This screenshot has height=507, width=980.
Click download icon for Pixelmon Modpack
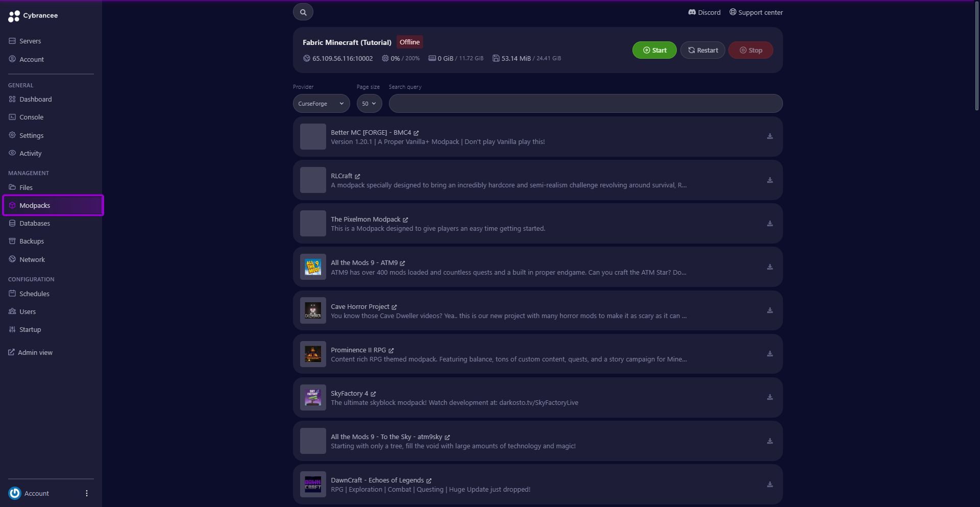pos(770,224)
